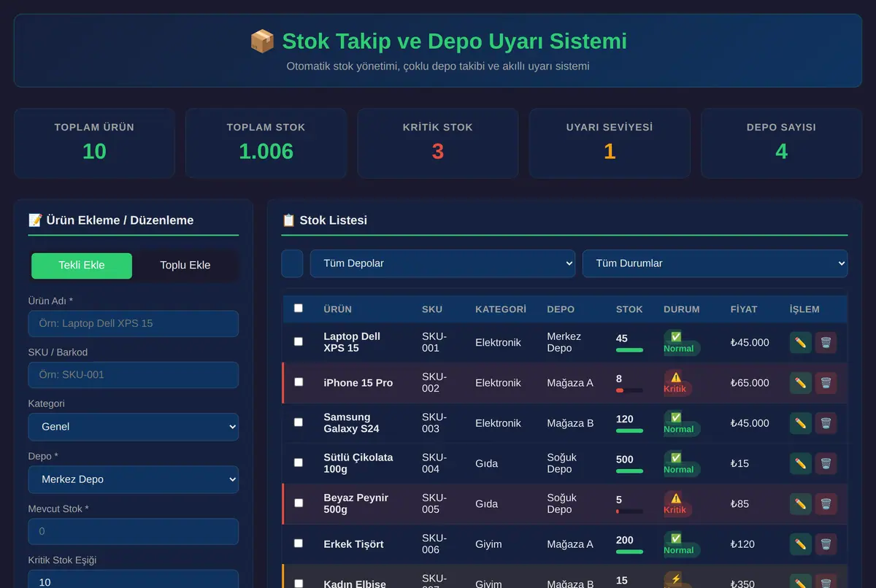Viewport: 876px width, 588px height.
Task: Edit the Erkek Tişört row
Action: tap(801, 544)
